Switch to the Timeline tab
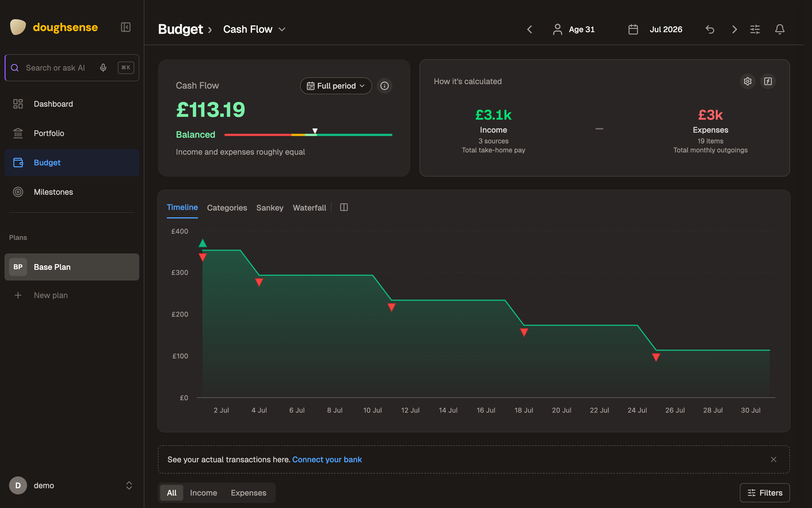 tap(182, 207)
